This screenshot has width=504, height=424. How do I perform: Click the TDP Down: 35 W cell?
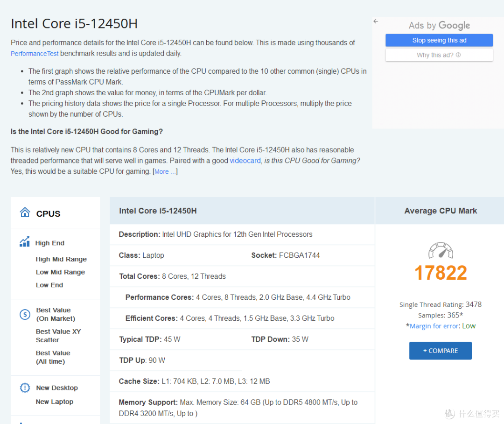280,339
